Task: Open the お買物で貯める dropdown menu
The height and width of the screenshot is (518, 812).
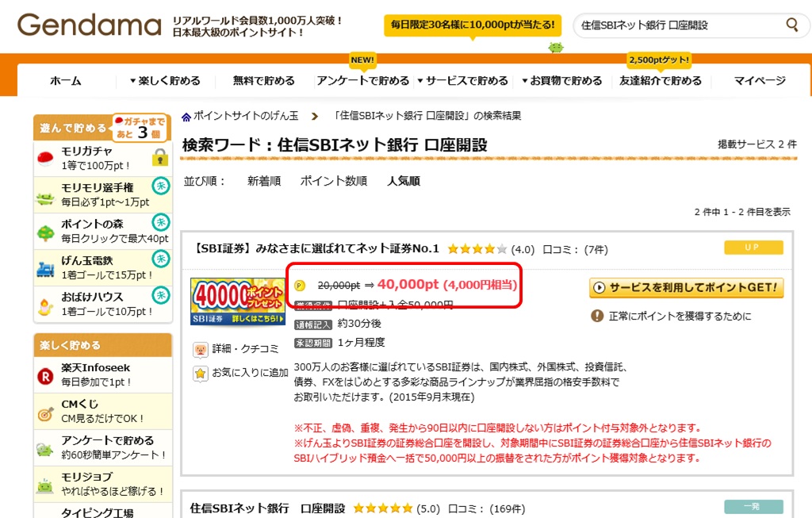Action: coord(562,81)
